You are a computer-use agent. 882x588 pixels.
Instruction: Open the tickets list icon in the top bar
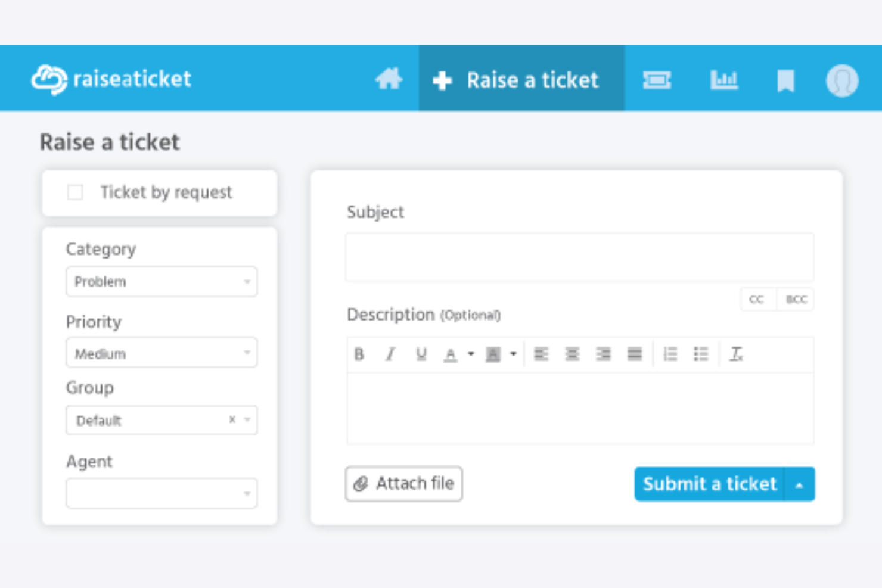[x=657, y=79]
